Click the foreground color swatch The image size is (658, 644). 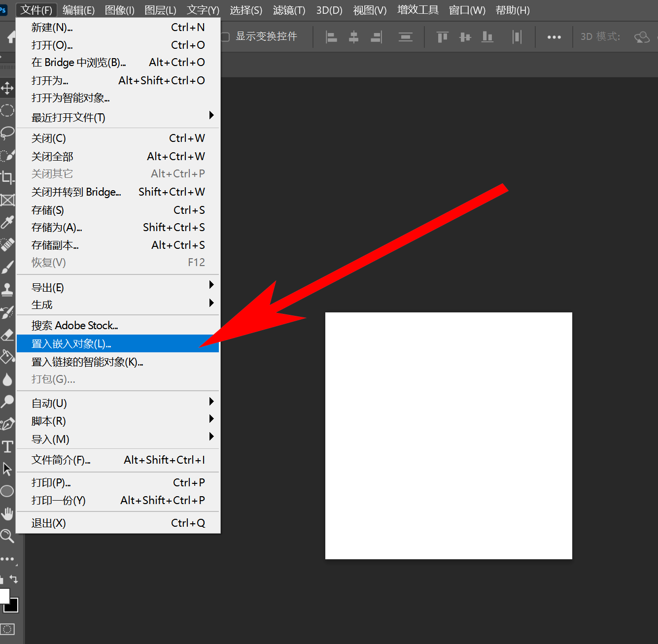pyautogui.click(x=3, y=596)
